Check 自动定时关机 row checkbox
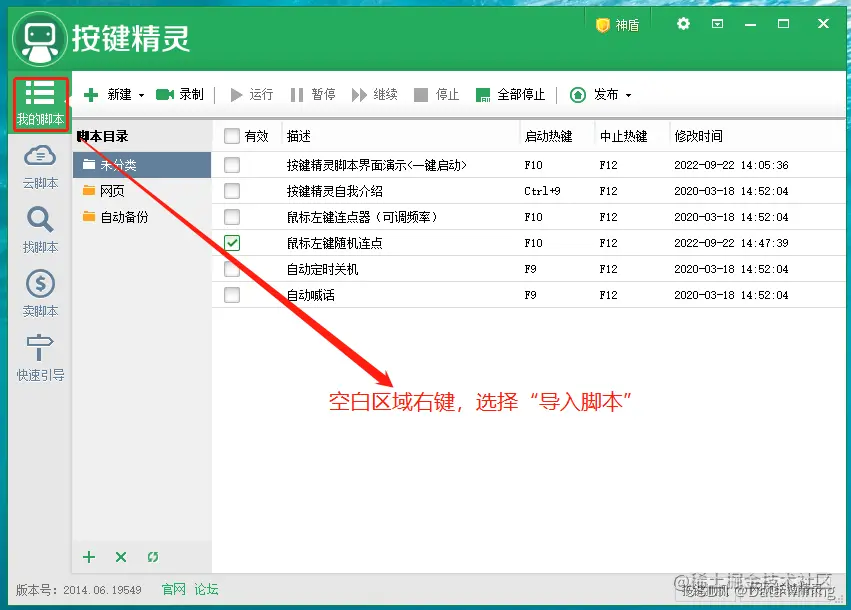The height and width of the screenshot is (610, 851). [232, 269]
